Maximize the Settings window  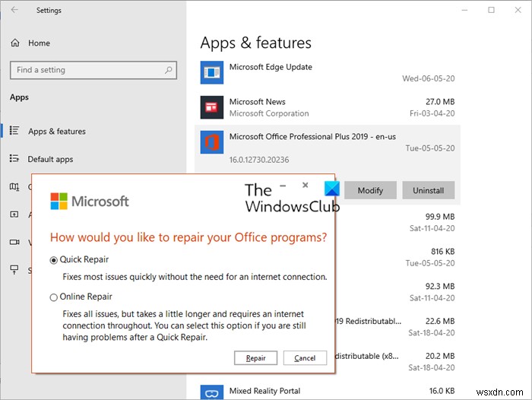point(491,10)
